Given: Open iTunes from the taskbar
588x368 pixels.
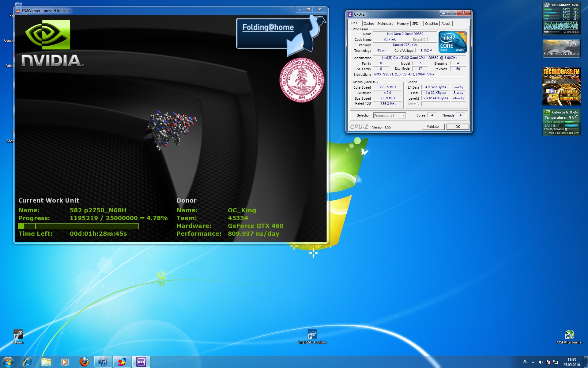Looking at the screenshot, I should pos(103,362).
